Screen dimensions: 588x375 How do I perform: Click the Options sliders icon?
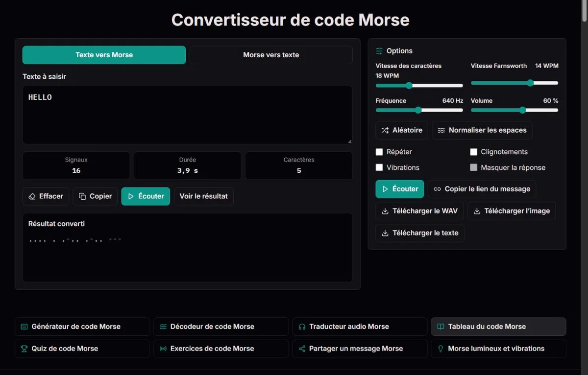pyautogui.click(x=379, y=51)
